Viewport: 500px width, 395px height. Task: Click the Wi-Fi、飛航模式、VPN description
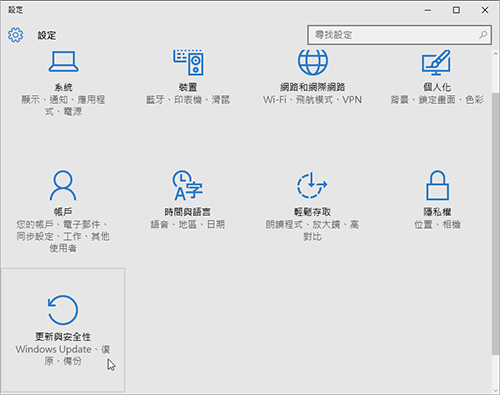312,100
